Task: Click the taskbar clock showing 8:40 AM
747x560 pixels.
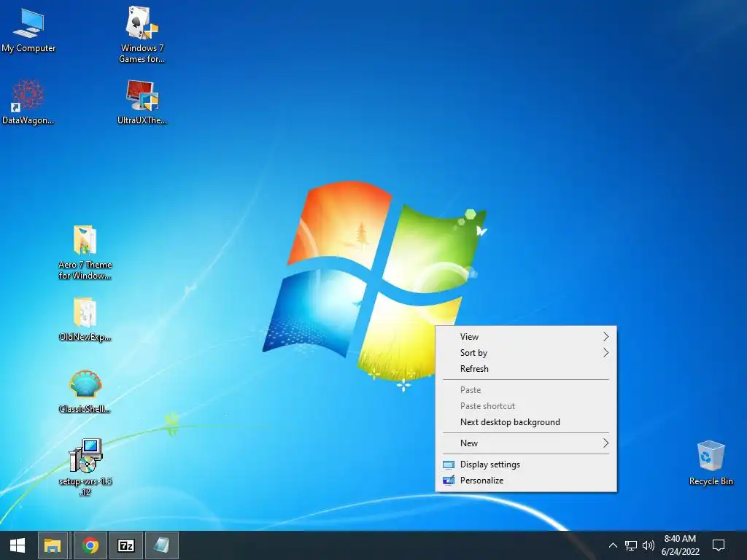Action: coord(681,545)
